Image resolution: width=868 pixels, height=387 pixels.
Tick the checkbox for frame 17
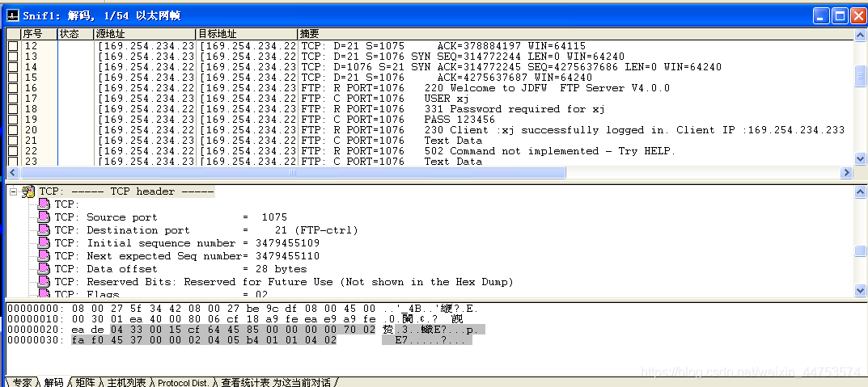13,99
